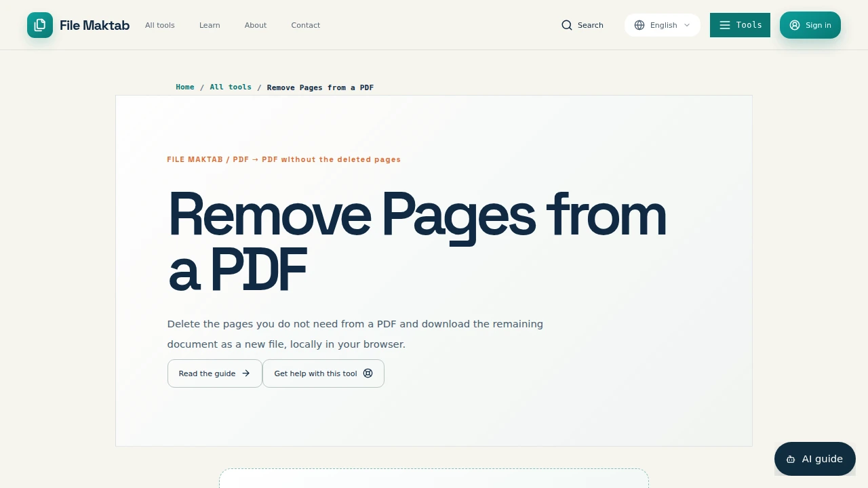Expand the English language dropdown chevron
Screen dimensions: 868x488
pyautogui.click(x=687, y=25)
